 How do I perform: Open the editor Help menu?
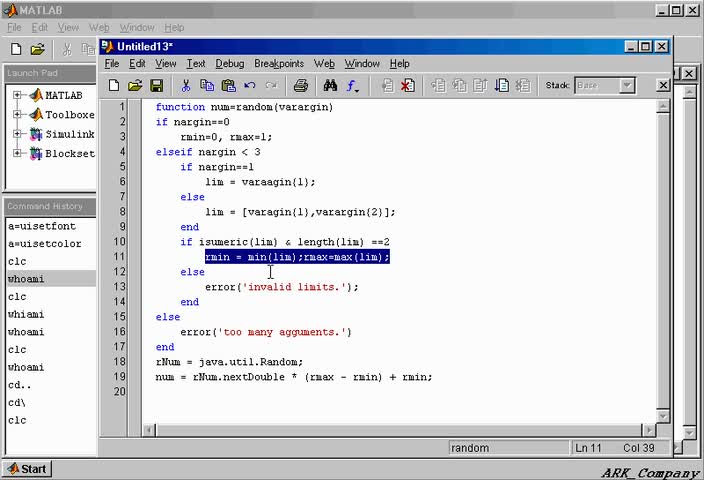click(x=399, y=64)
